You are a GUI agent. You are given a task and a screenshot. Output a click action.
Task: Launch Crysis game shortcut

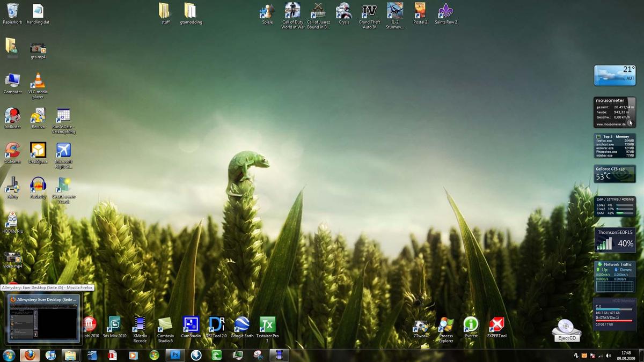point(343,11)
